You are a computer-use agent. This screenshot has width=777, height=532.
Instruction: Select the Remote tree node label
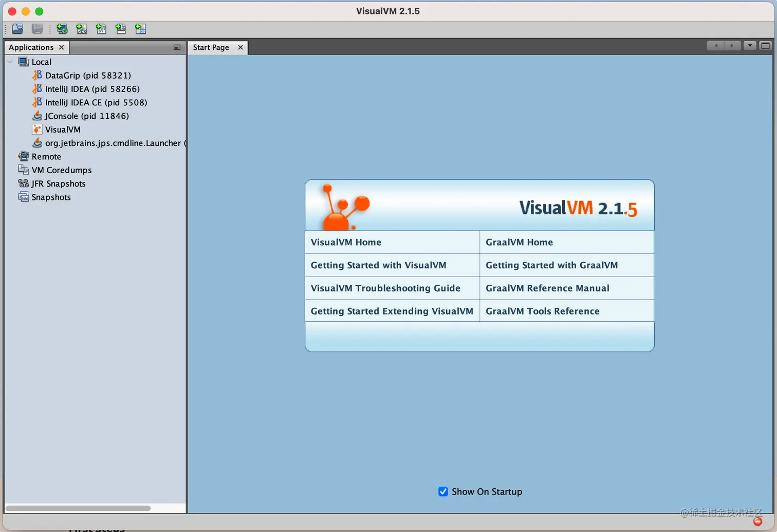point(46,156)
